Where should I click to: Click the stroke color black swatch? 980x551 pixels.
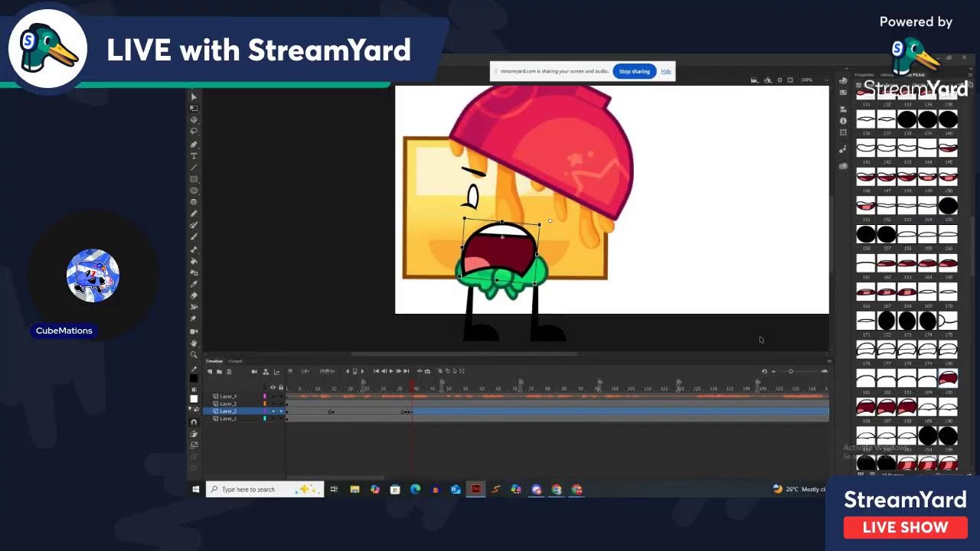click(194, 379)
